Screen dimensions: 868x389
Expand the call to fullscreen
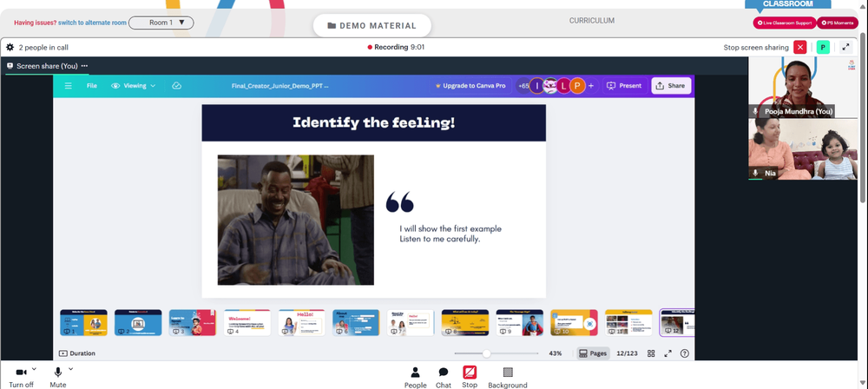point(845,47)
